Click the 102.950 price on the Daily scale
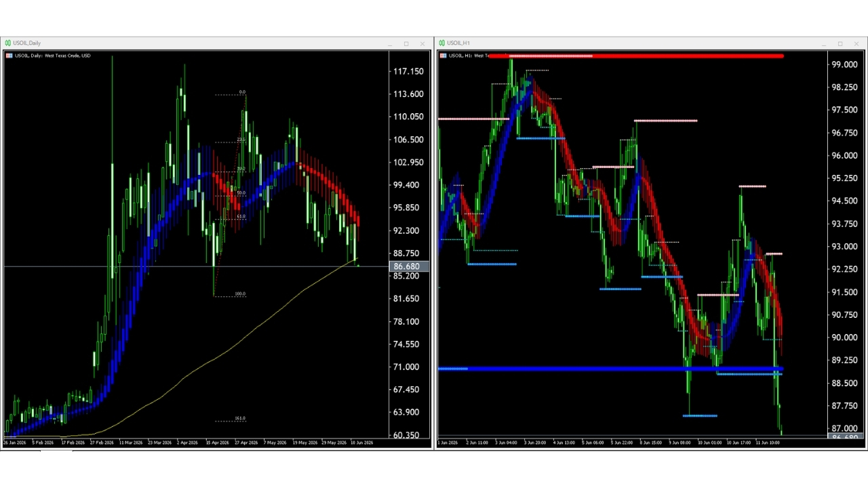 [408, 162]
